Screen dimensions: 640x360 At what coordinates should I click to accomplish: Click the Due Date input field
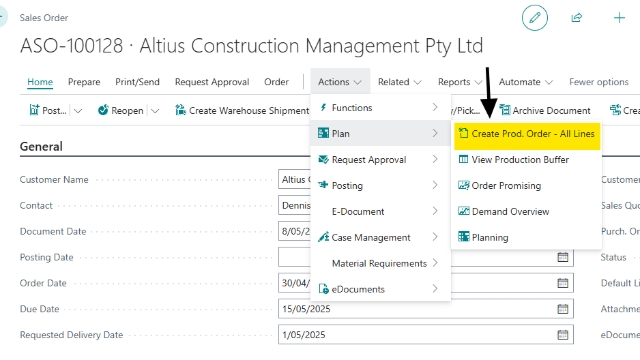pyautogui.click(x=426, y=309)
